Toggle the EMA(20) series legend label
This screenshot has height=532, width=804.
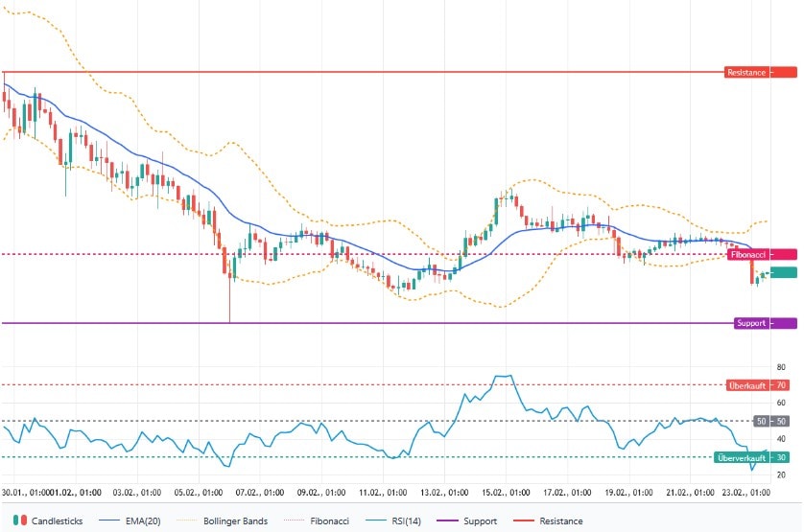[136, 520]
